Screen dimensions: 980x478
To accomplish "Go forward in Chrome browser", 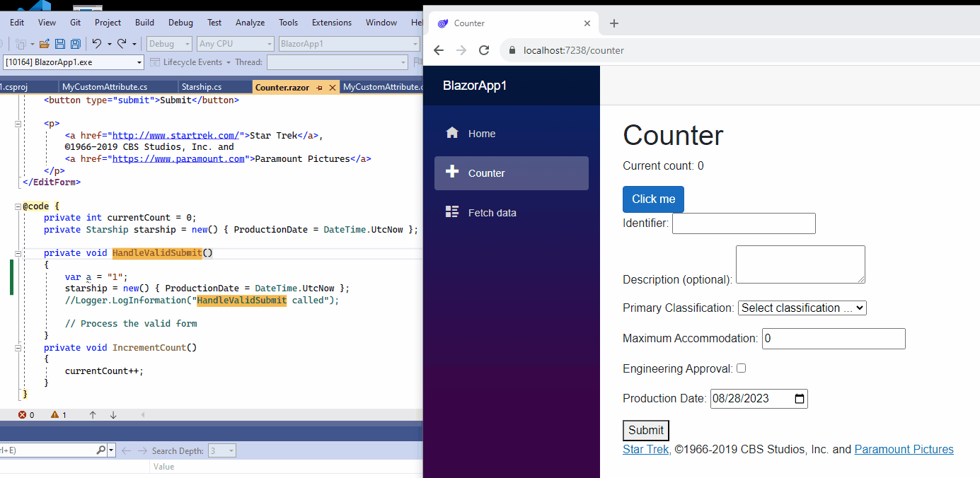I will (x=461, y=50).
